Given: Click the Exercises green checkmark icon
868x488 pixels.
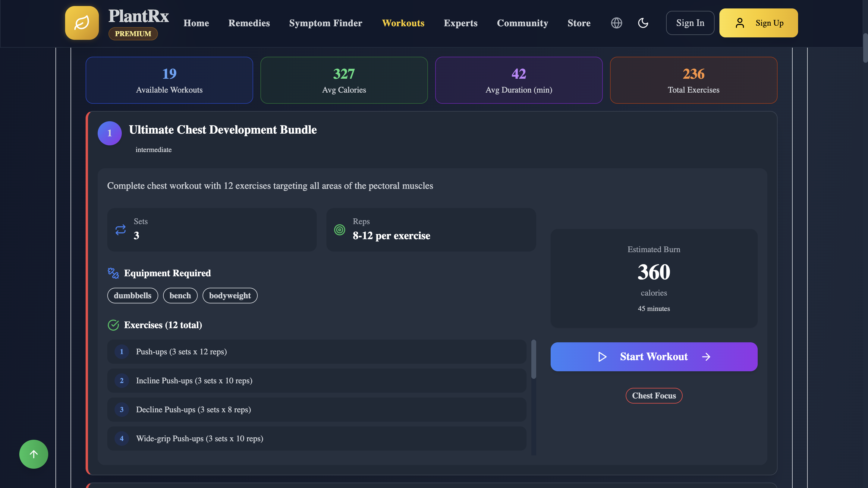Looking at the screenshot, I should (x=113, y=325).
